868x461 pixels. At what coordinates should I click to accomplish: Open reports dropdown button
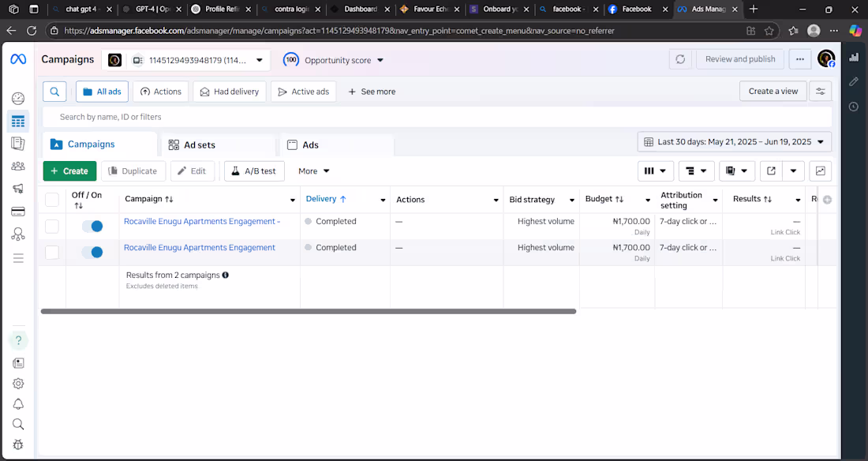tap(736, 171)
